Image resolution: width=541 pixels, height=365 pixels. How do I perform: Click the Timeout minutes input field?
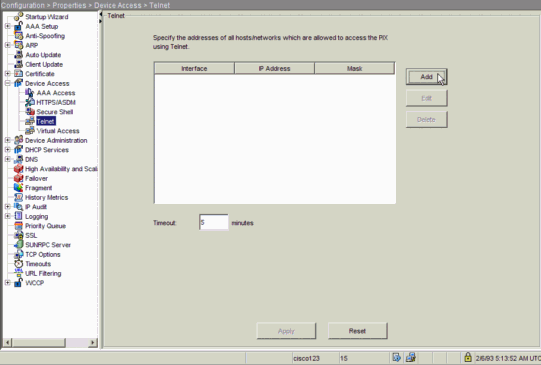click(x=214, y=223)
